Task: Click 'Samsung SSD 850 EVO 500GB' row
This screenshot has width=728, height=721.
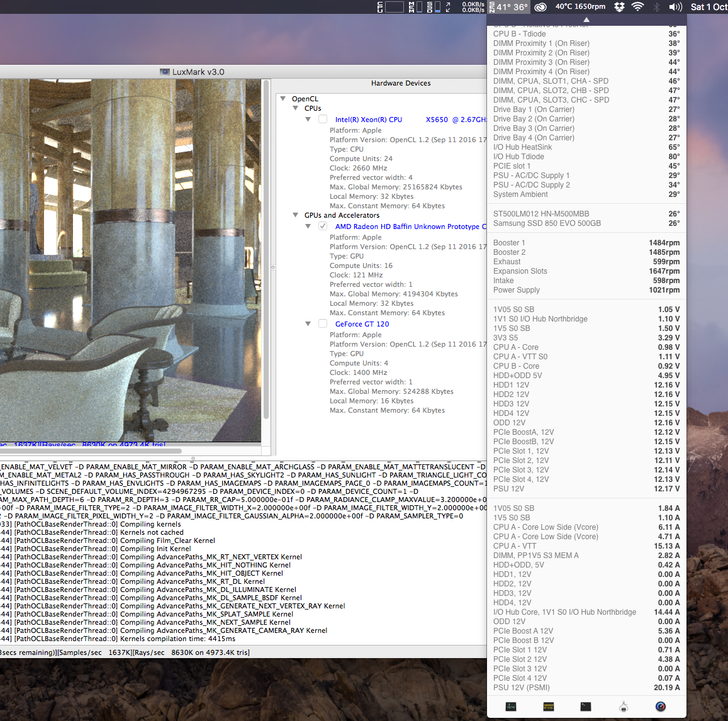Action: pyautogui.click(x=586, y=223)
